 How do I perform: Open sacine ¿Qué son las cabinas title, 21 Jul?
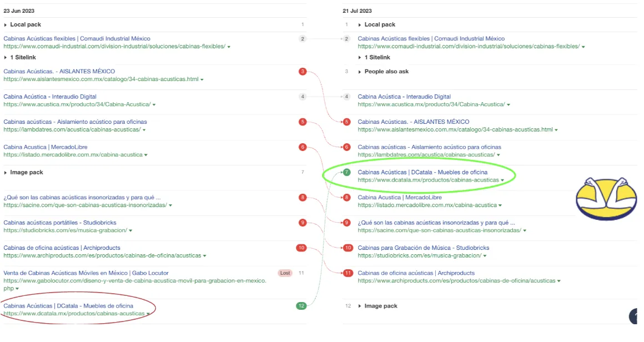pyautogui.click(x=436, y=223)
